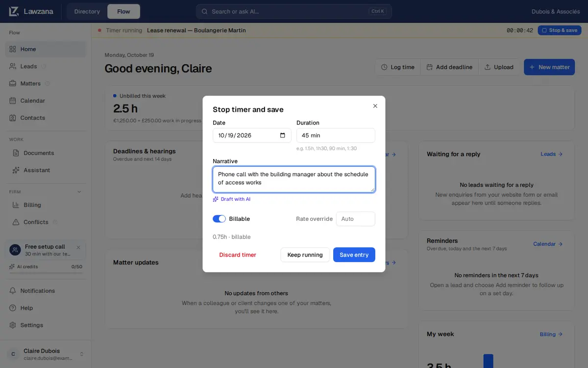Screen dimensions: 588x368
Task: Open Home in the sidebar
Action: click(46, 49)
